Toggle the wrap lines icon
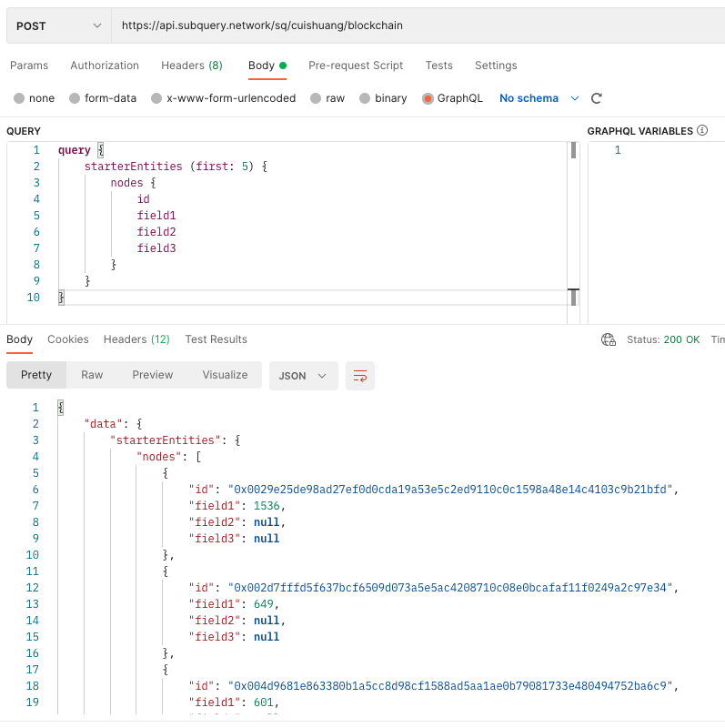The width and height of the screenshot is (725, 728). point(360,375)
